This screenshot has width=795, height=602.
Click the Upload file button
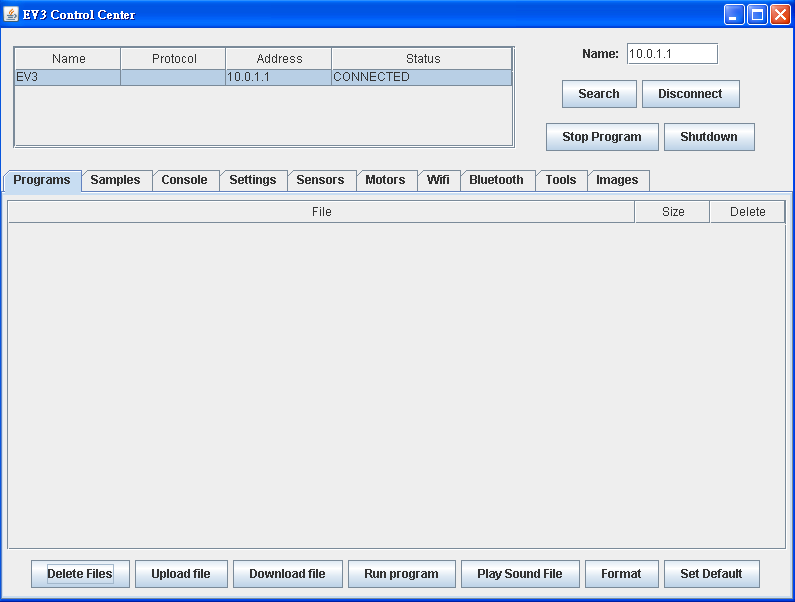pos(181,574)
